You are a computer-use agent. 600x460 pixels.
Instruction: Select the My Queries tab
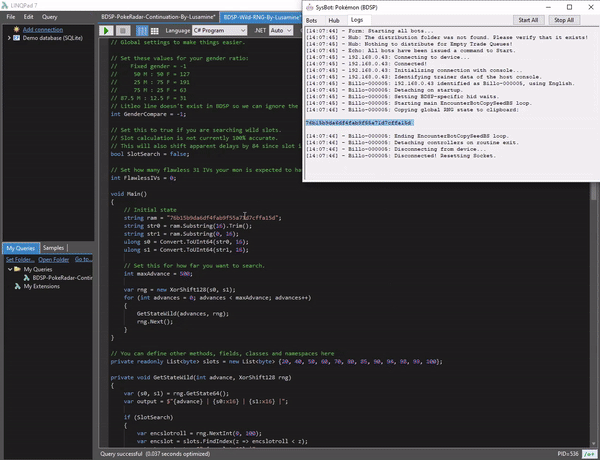pos(21,248)
